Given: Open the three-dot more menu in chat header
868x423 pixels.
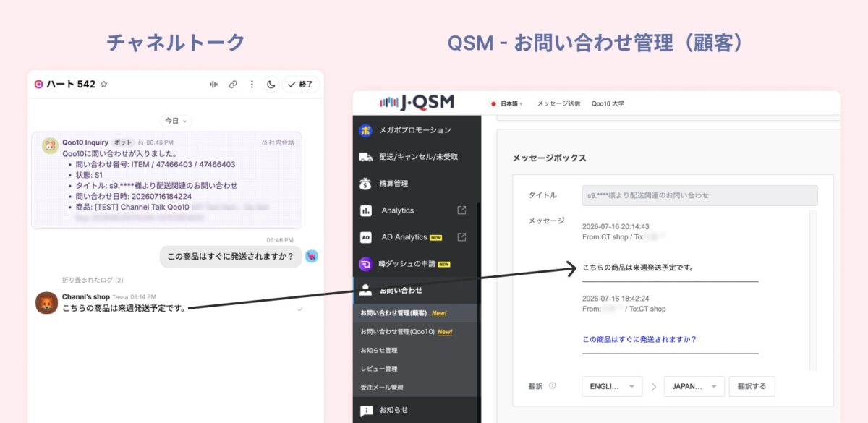Looking at the screenshot, I should (252, 85).
